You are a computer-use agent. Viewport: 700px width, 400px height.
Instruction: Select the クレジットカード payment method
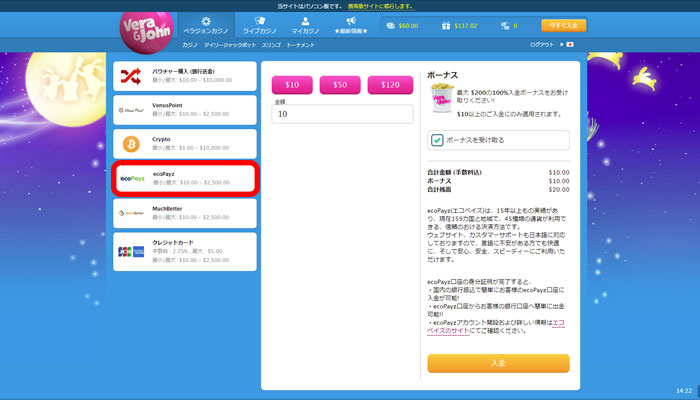coord(185,251)
